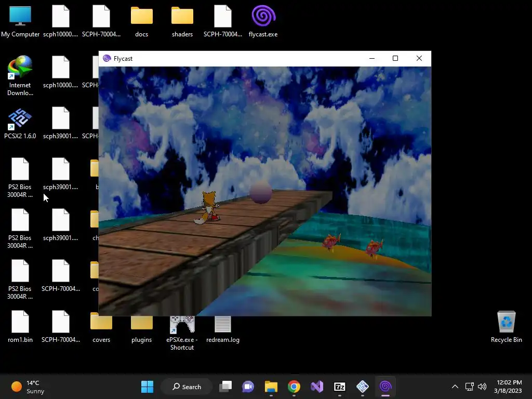Open the 12:02 PM clock and date

[508, 387]
